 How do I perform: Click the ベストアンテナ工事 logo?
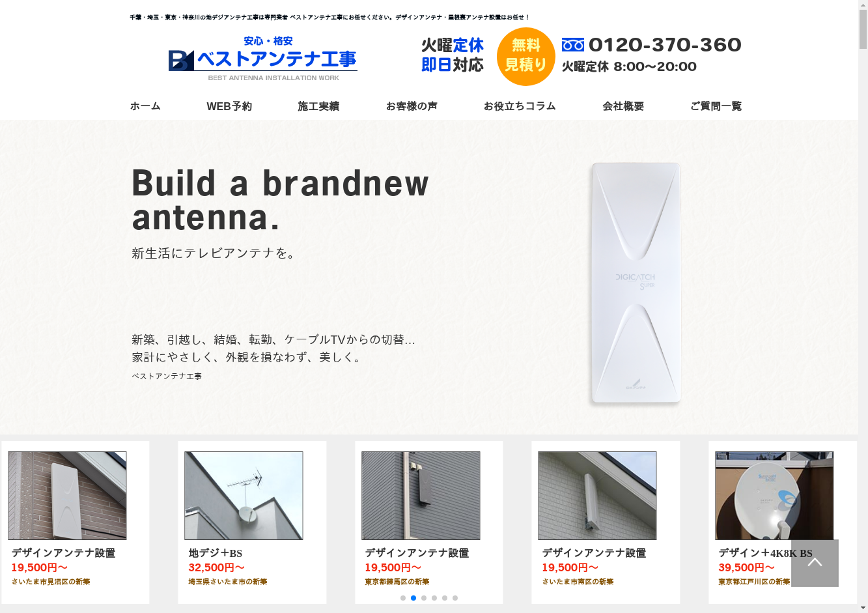click(x=262, y=58)
